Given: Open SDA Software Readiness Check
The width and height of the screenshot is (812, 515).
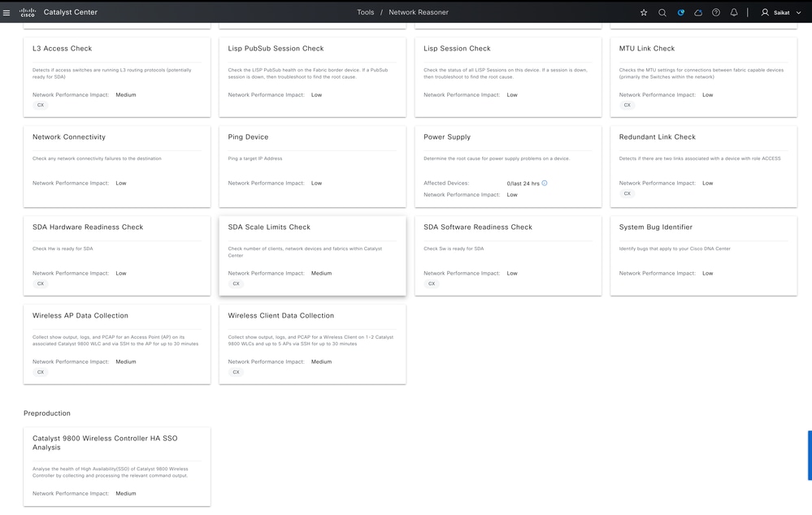Looking at the screenshot, I should click(508, 256).
